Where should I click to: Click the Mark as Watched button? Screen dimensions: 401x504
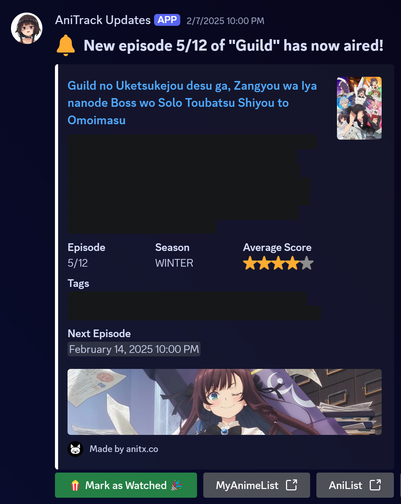pos(126,485)
